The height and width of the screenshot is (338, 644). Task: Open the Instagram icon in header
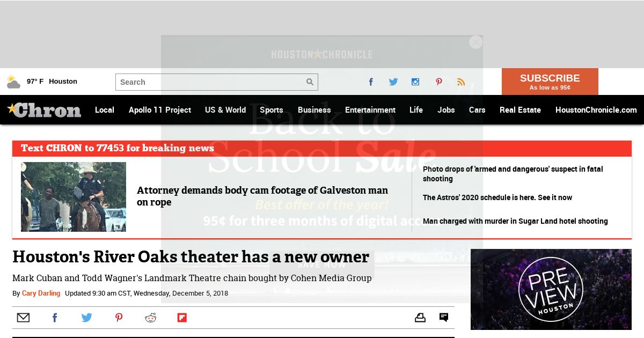coord(415,82)
